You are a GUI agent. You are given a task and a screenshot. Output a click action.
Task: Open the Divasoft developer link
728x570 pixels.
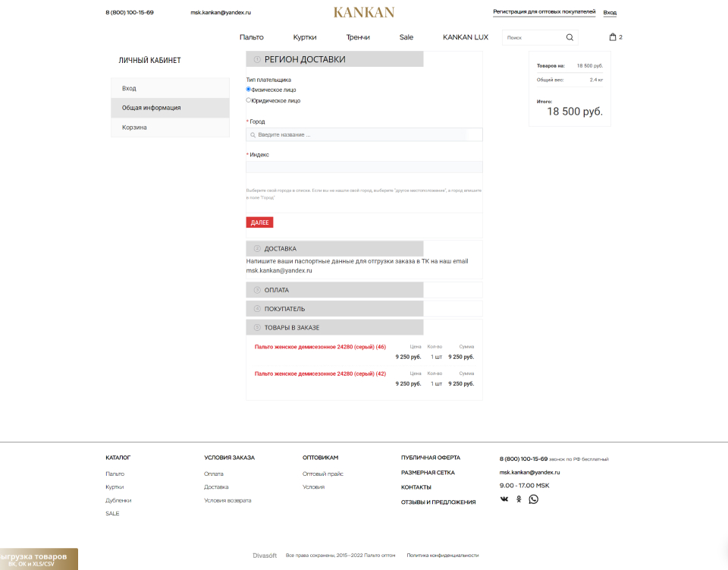pos(265,555)
